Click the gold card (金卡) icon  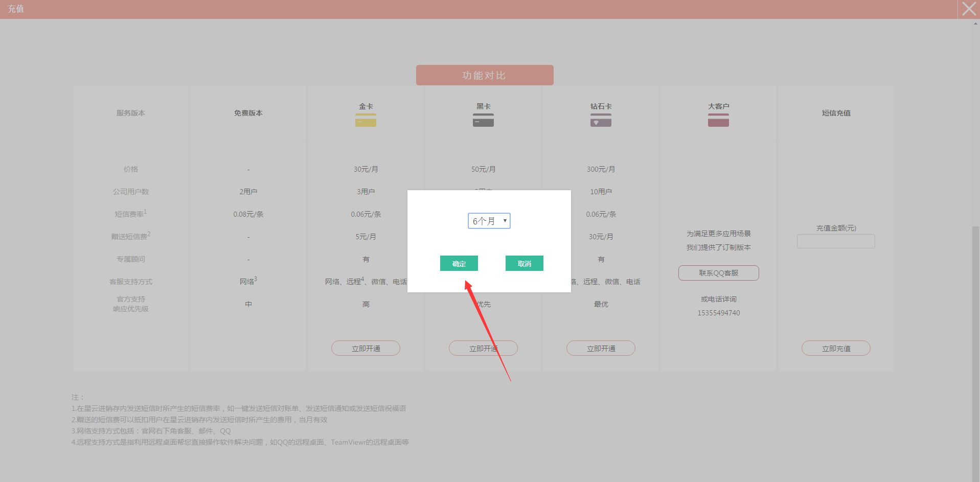(x=366, y=121)
